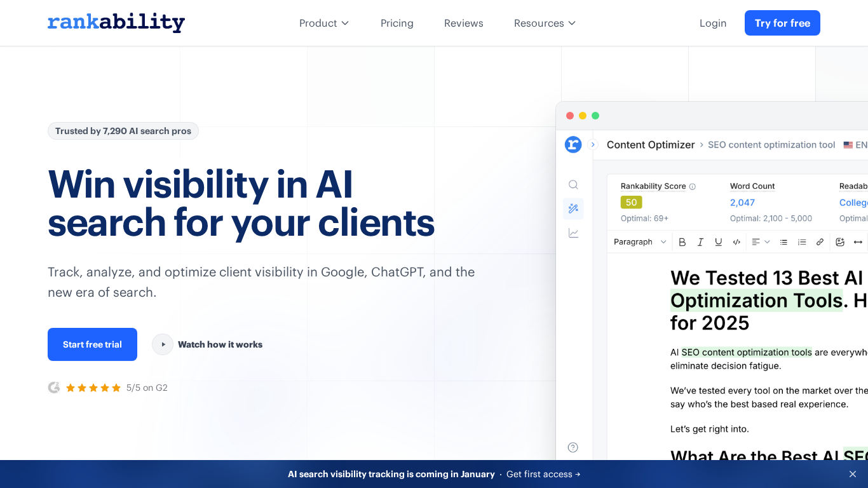Toggle underline formatting in the editor toolbar
This screenshot has width=868, height=488.
(x=719, y=241)
